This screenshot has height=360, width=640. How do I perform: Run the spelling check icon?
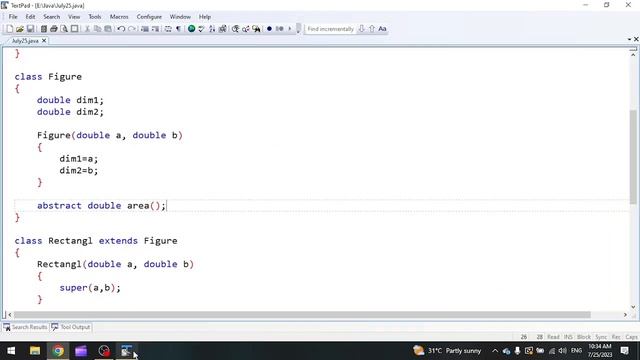point(201,29)
